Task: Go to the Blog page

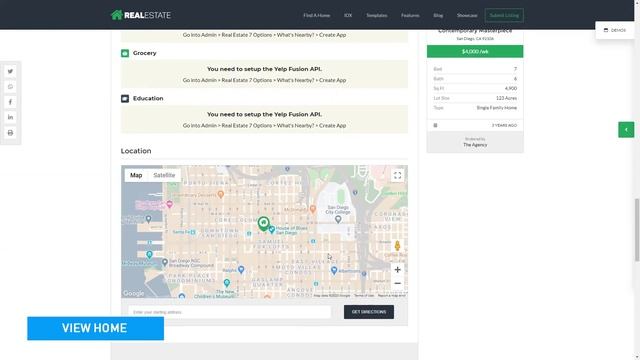Action: tap(438, 16)
